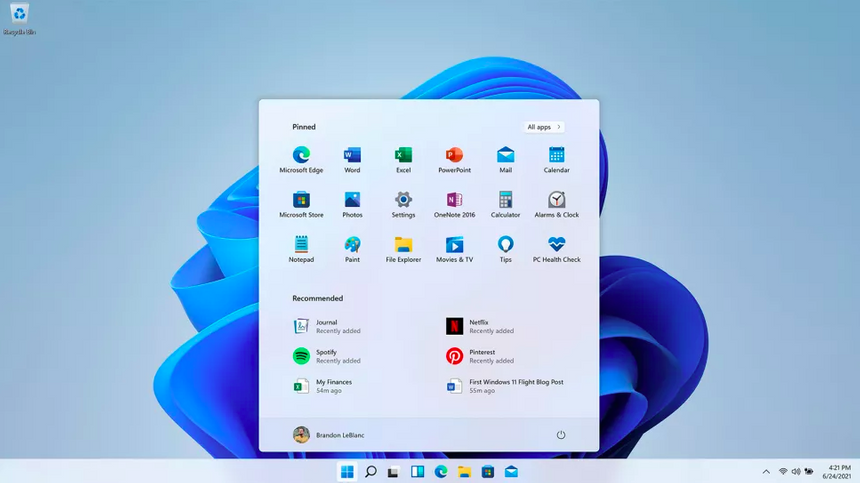Open the Paint app

click(x=352, y=246)
